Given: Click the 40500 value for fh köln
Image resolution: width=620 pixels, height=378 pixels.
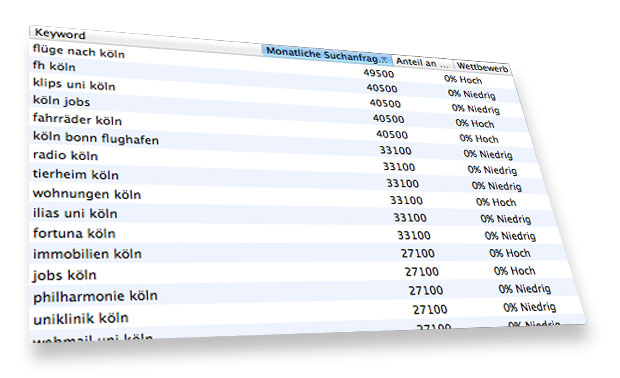Looking at the screenshot, I should click(x=382, y=88).
